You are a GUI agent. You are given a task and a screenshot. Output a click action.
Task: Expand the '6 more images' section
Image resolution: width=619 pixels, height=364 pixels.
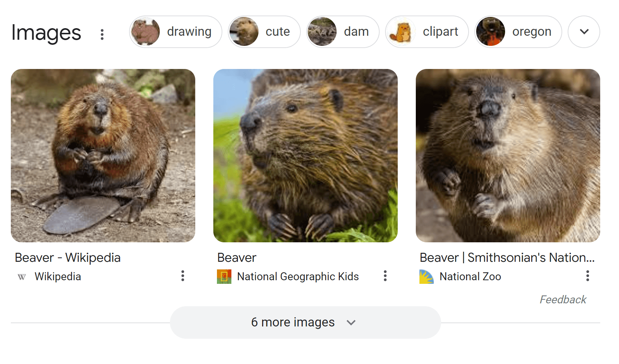[306, 322]
